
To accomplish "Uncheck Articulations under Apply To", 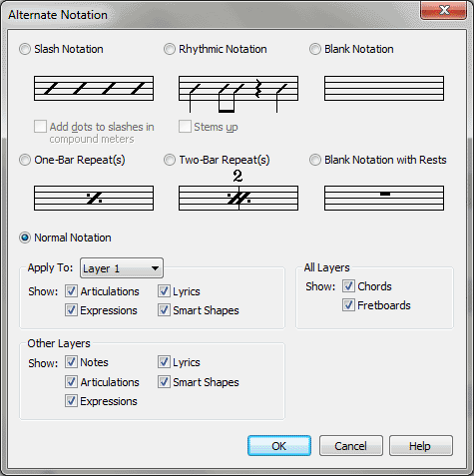I will coord(71,291).
